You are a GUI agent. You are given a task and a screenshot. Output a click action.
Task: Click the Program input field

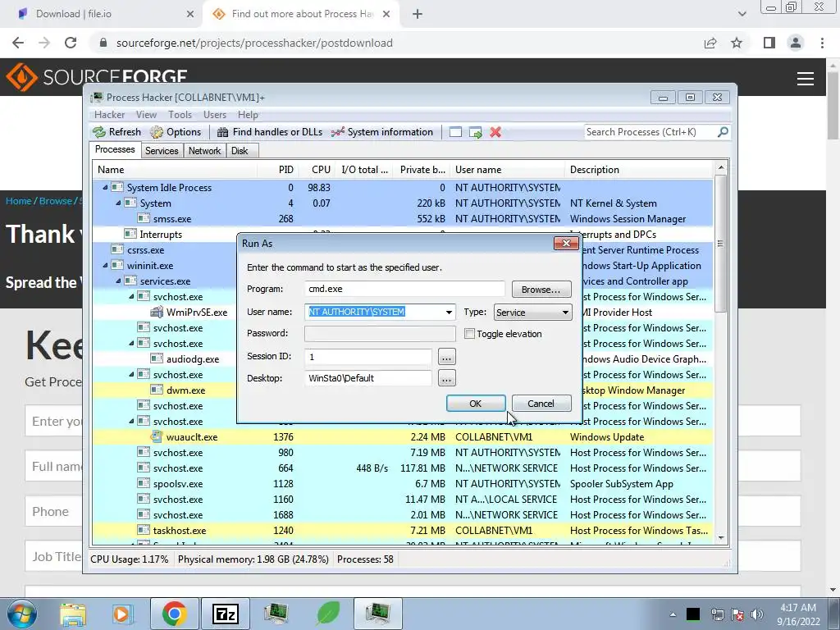tap(404, 289)
